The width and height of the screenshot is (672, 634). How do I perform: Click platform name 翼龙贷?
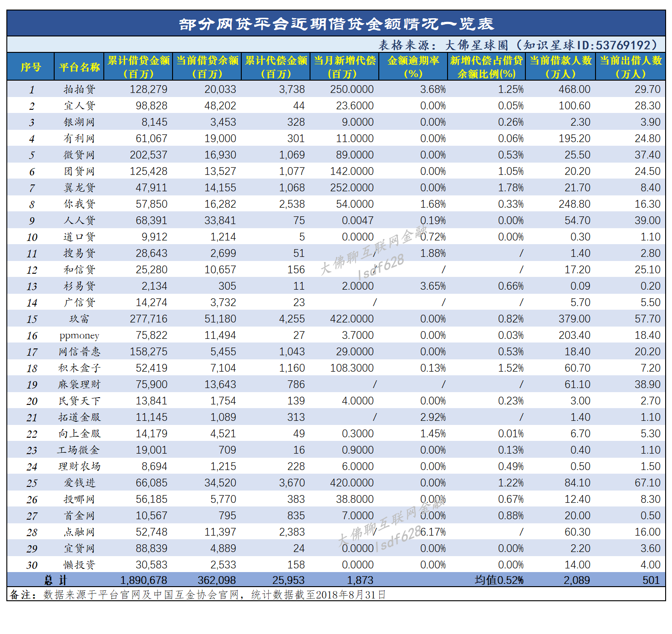(x=79, y=188)
